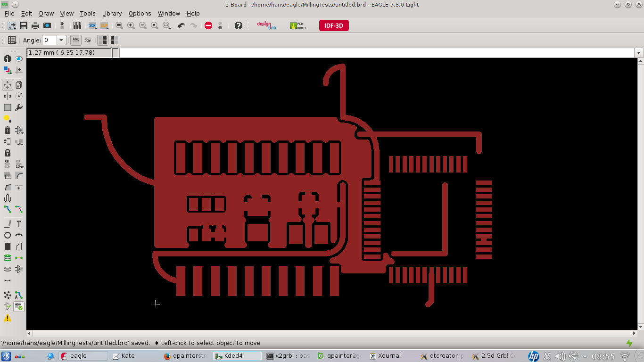Open the Add part tool
The height and width of the screenshot is (362, 644).
click(19, 130)
